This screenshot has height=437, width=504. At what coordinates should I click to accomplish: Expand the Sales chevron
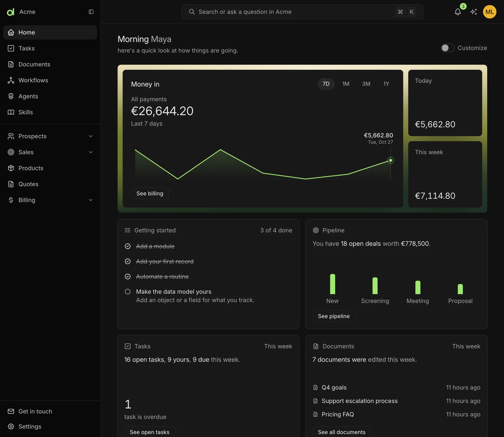tap(91, 152)
